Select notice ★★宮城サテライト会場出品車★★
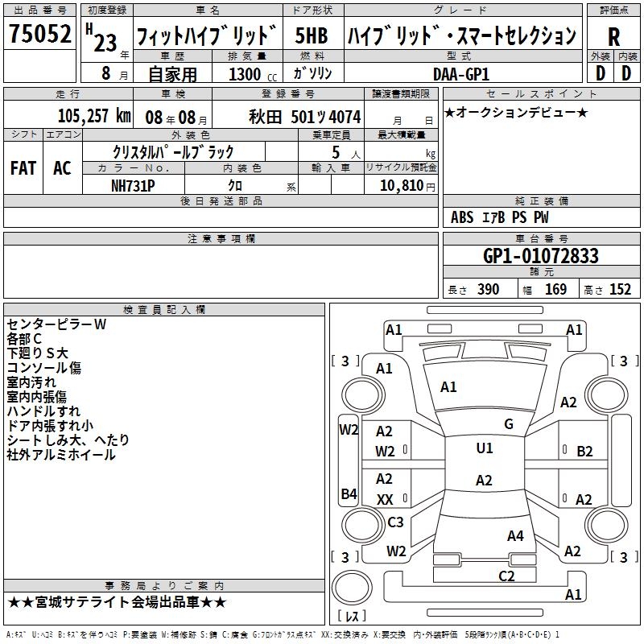 point(117,602)
